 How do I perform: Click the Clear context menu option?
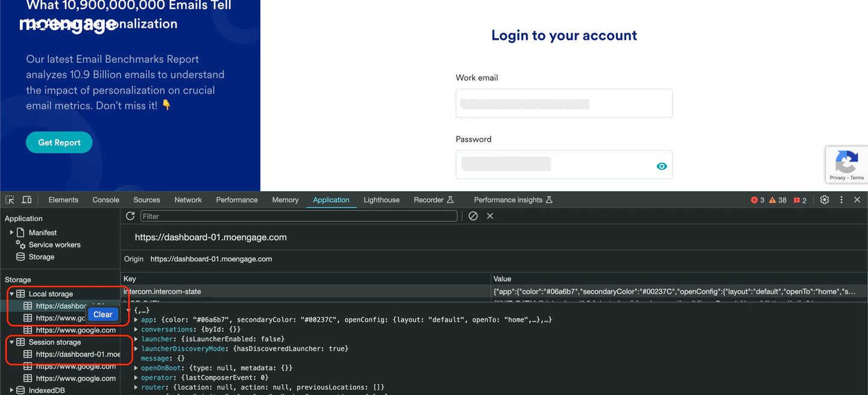point(102,314)
